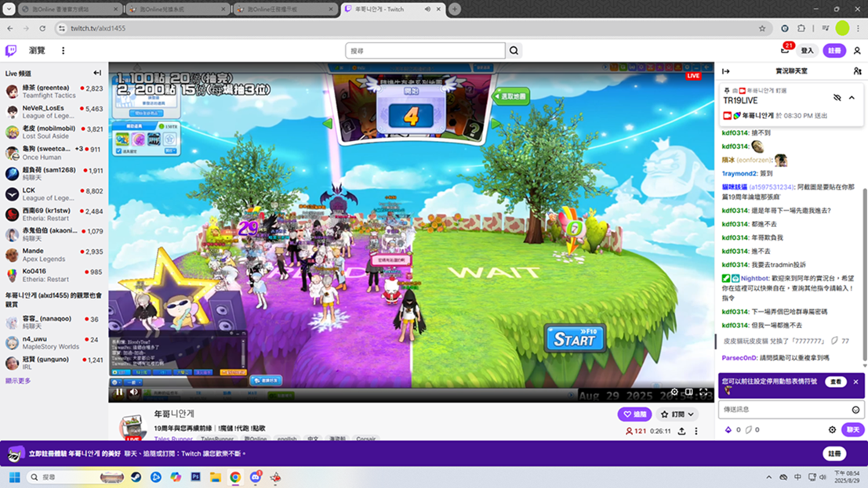Open chat settings gear icon
The width and height of the screenshot is (868, 488).
coord(832,430)
